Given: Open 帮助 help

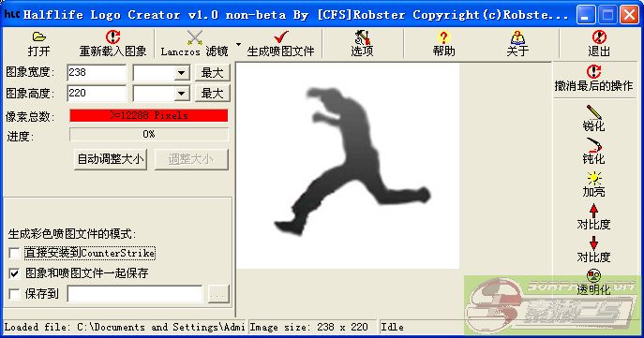Looking at the screenshot, I should point(443,44).
